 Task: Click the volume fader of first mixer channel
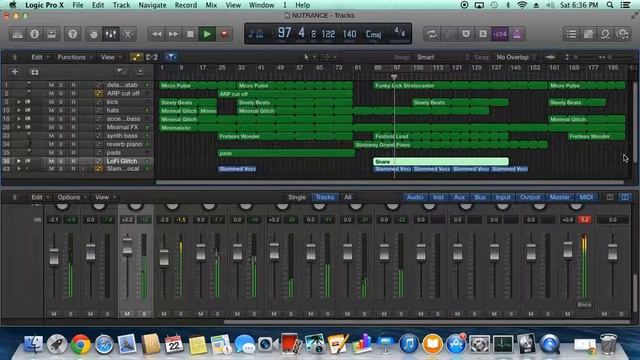pos(54,256)
